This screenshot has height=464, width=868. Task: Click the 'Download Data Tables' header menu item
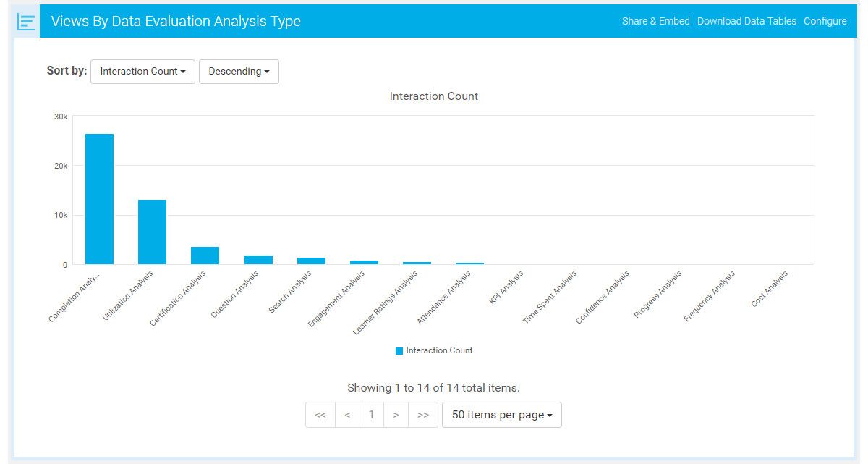click(x=748, y=21)
